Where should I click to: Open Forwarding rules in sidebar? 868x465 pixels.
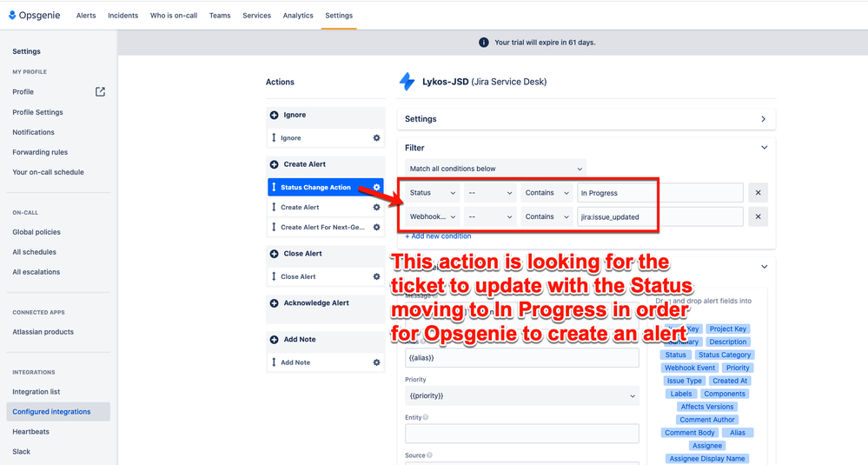(40, 152)
